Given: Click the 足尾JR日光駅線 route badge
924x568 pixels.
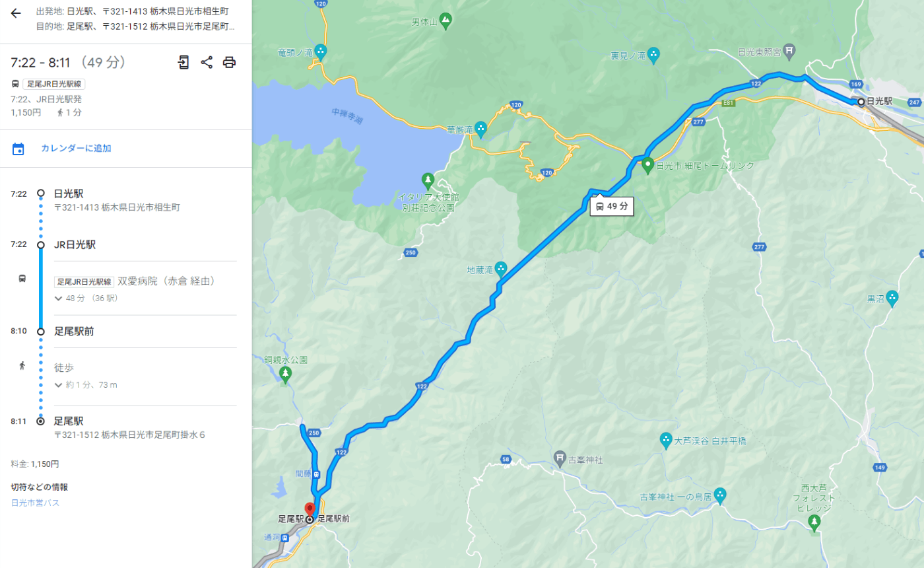Looking at the screenshot, I should click(54, 84).
